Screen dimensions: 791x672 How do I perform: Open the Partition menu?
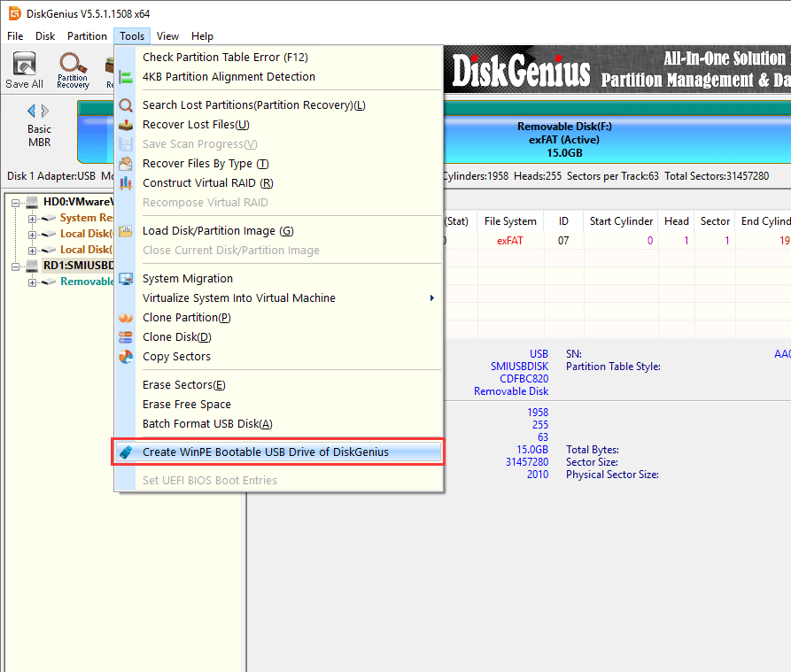click(87, 36)
